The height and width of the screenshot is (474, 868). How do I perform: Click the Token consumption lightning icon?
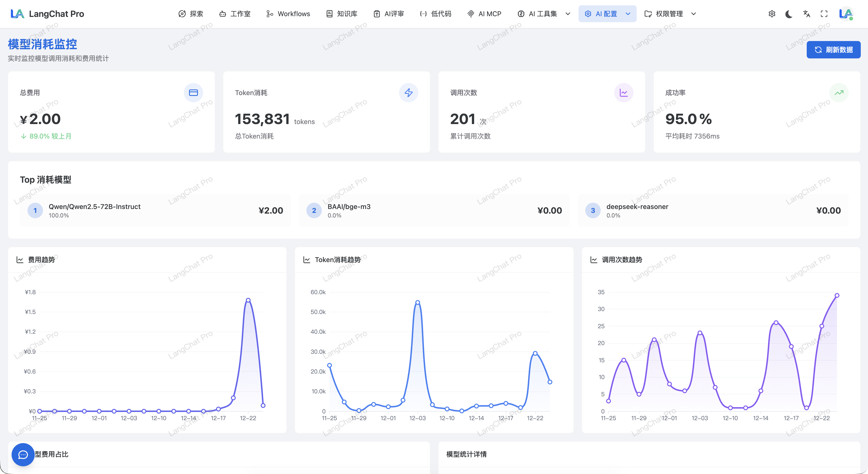coord(408,93)
